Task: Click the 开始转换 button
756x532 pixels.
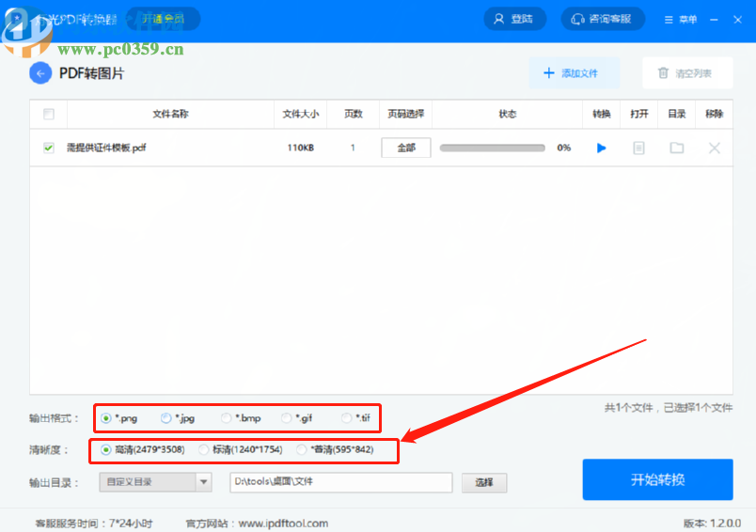Action: point(657,479)
